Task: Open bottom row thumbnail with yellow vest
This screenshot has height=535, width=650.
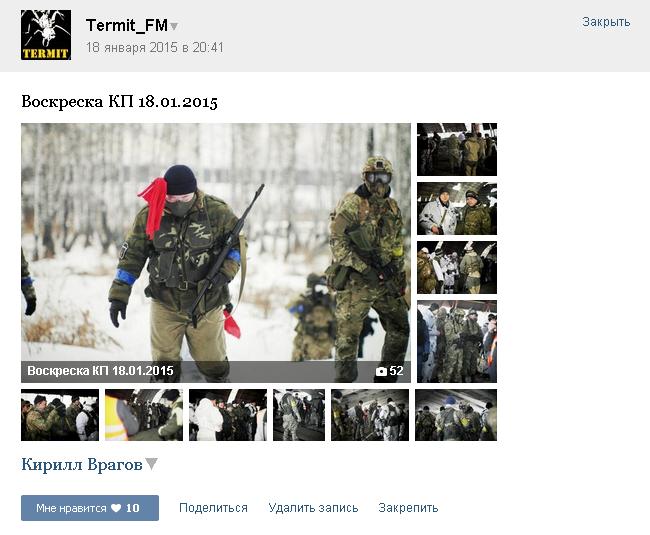Action: coord(144,415)
